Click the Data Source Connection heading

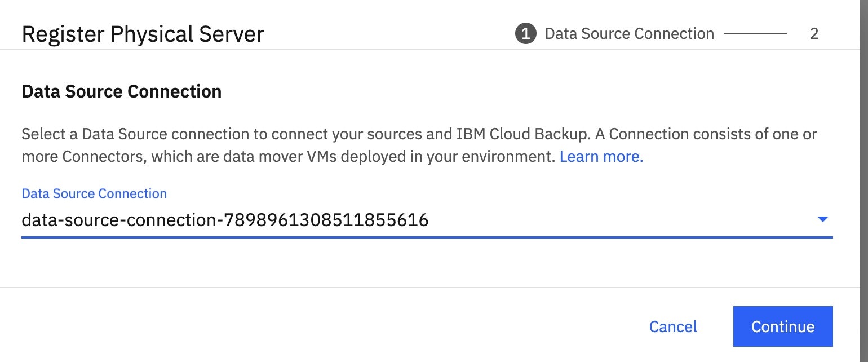(122, 91)
